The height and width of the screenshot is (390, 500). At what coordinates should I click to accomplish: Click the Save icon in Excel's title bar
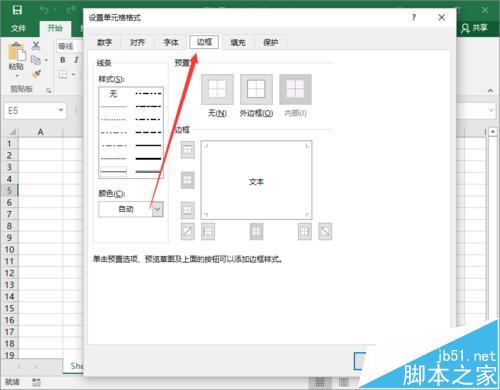coord(17,10)
